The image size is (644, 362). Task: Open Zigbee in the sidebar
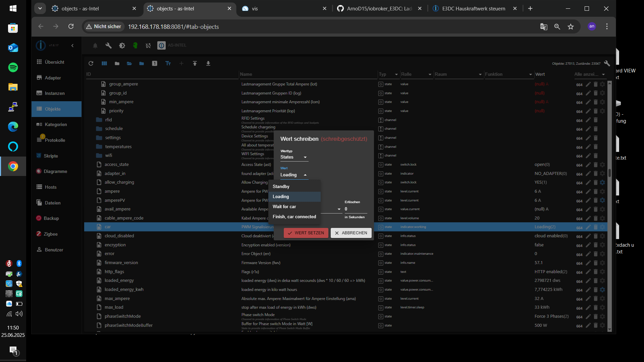tap(56, 234)
